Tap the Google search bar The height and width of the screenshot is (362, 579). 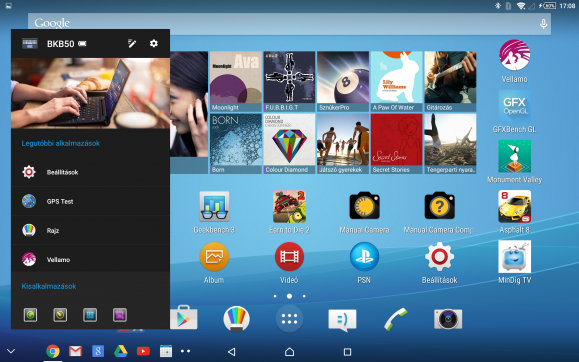click(x=290, y=24)
